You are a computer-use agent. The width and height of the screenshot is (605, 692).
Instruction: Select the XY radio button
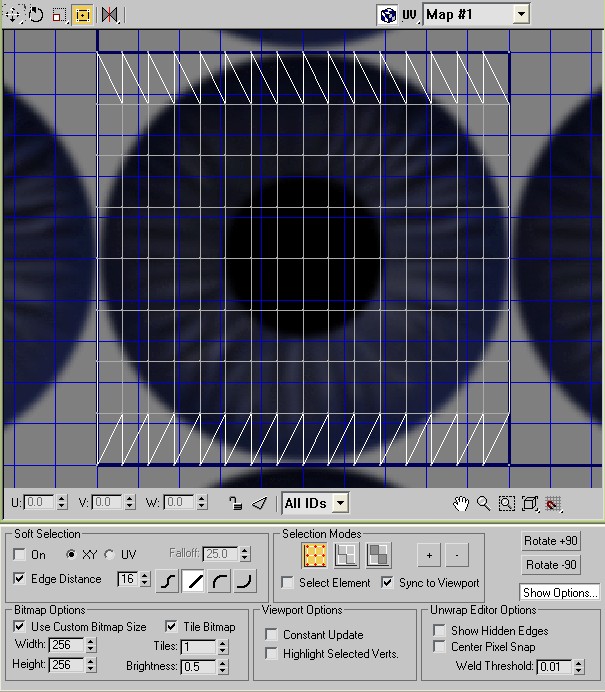point(71,554)
